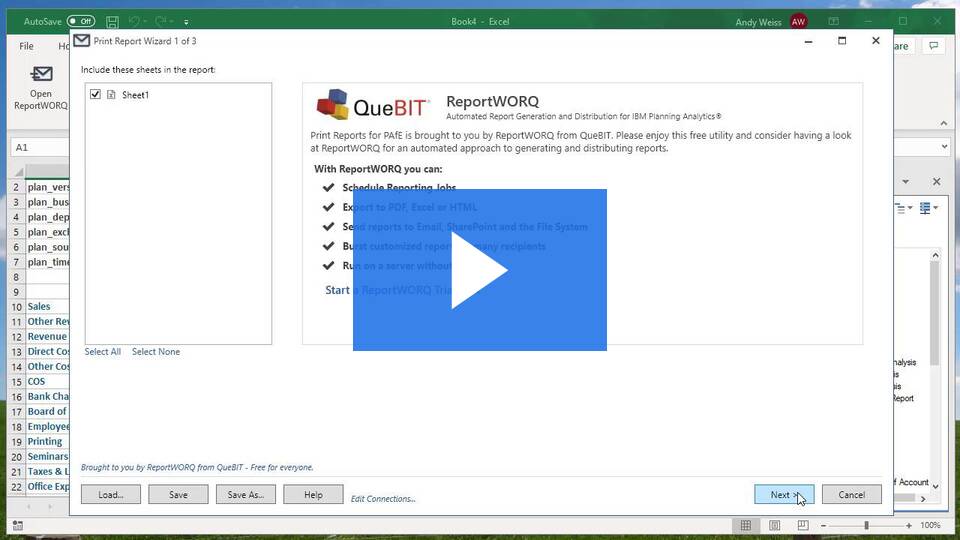Click the macro recording status bar icon
Screen dimensions: 960x540
(x=18, y=525)
